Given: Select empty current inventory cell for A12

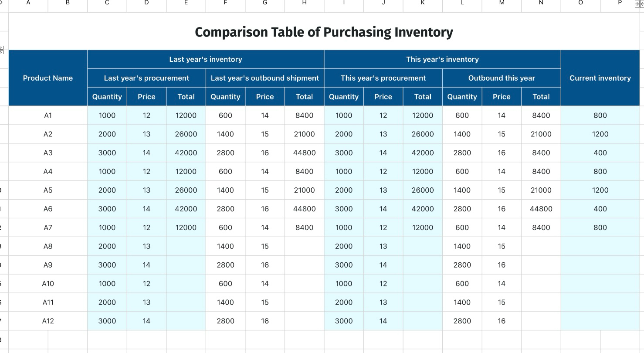Looking at the screenshot, I should pyautogui.click(x=600, y=321).
